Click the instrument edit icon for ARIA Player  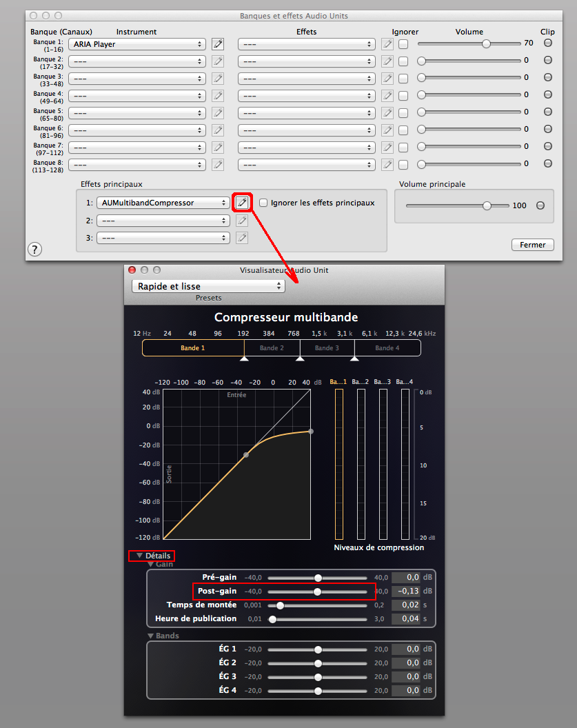click(x=218, y=43)
